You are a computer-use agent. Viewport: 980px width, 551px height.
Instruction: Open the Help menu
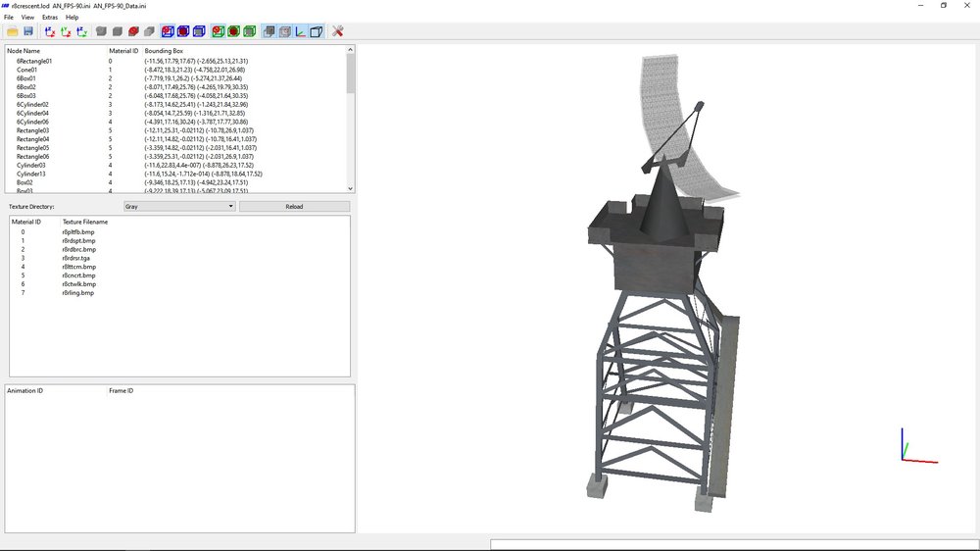pos(72,18)
